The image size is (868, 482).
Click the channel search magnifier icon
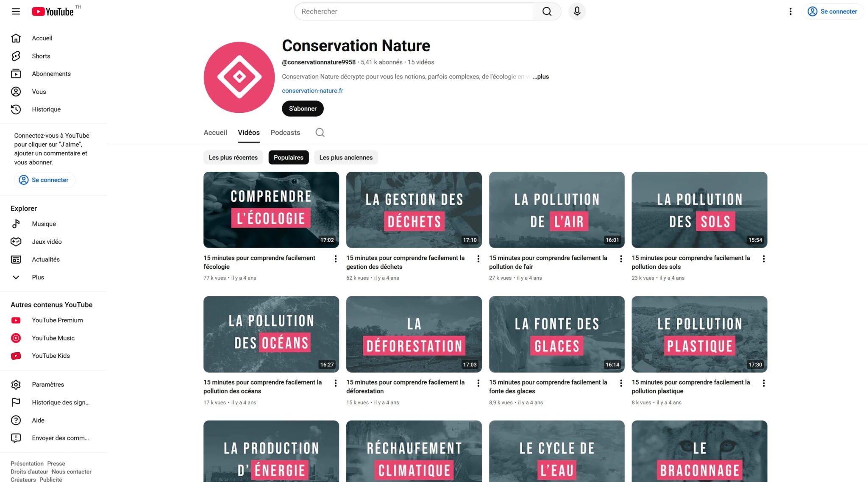tap(320, 133)
